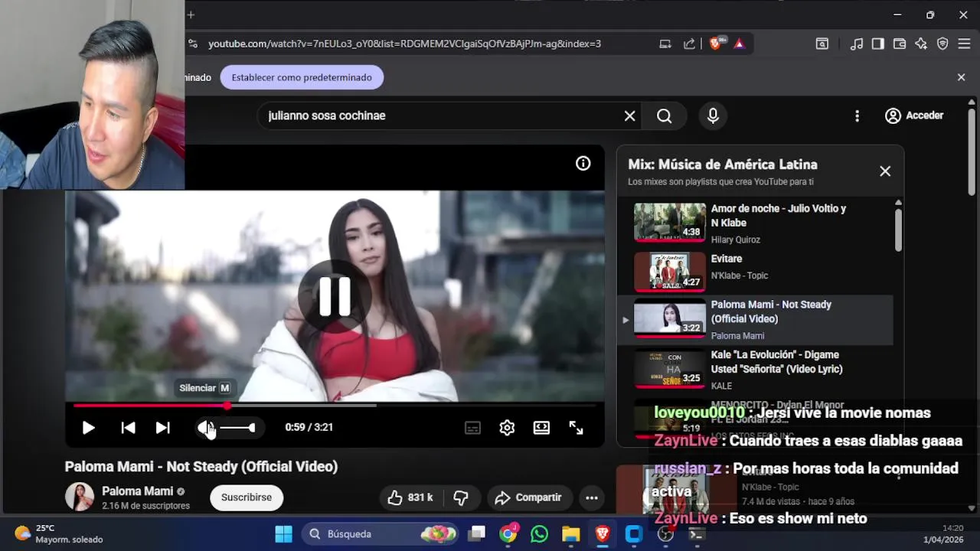Click the page vertical scrollbar
The image size is (980, 551).
(x=972, y=153)
